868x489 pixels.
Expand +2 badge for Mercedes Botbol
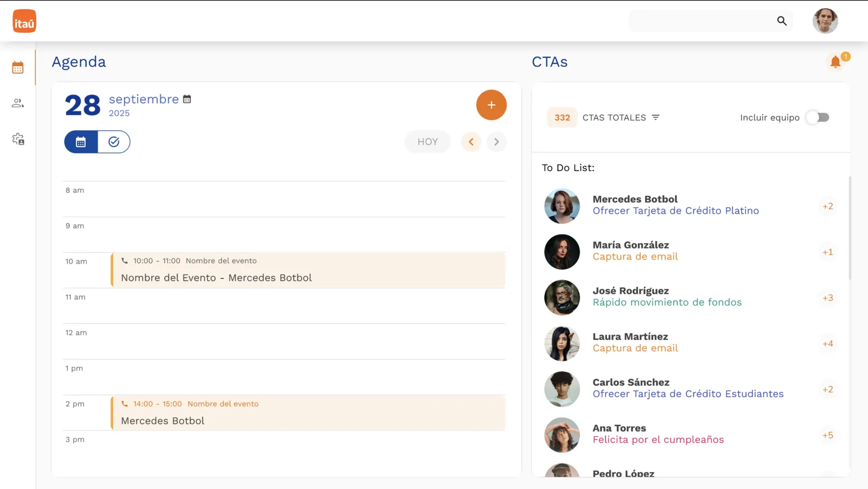[x=828, y=206]
